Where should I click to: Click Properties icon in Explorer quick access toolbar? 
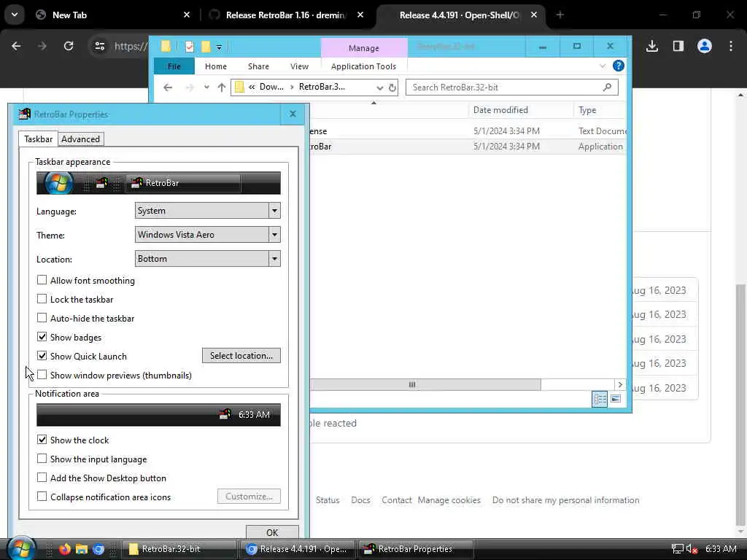pos(189,47)
